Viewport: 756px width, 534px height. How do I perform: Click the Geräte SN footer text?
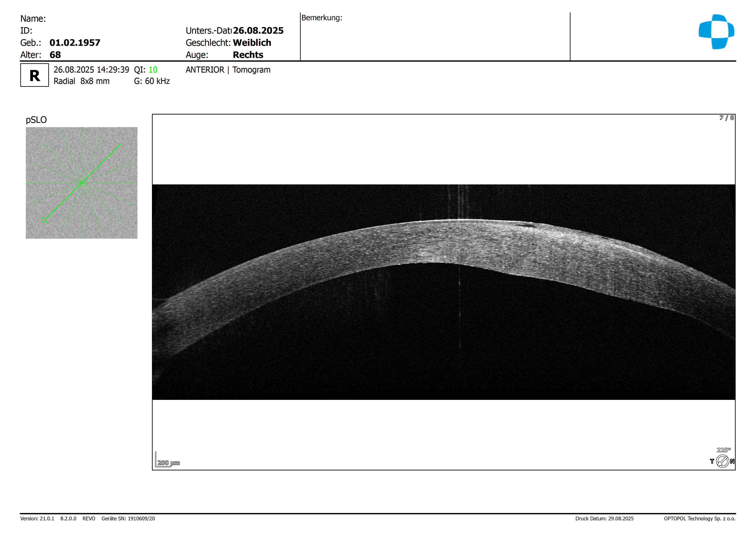click(128, 519)
